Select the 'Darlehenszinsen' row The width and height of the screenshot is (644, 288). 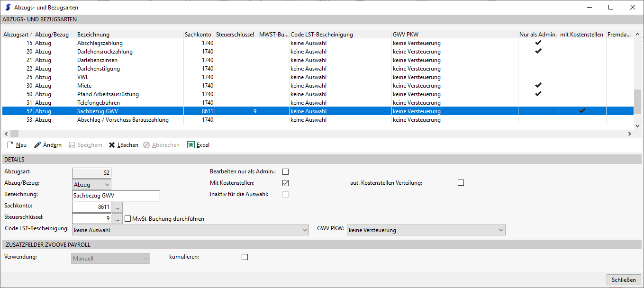click(318, 60)
